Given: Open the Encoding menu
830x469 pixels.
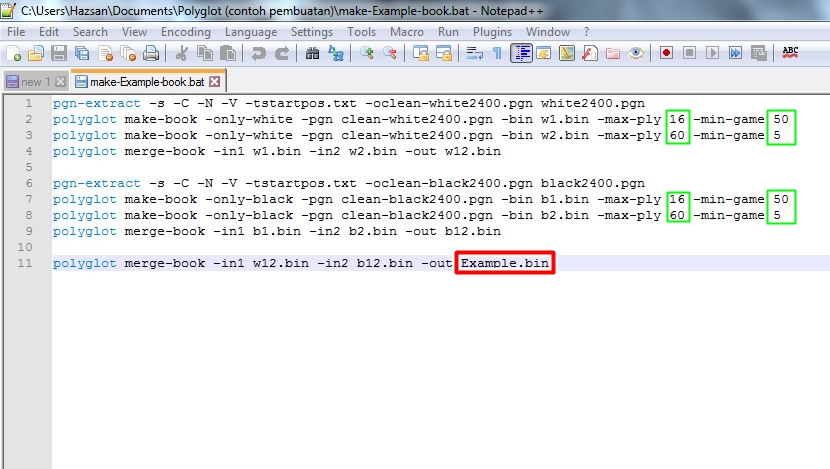Looking at the screenshot, I should tap(186, 32).
